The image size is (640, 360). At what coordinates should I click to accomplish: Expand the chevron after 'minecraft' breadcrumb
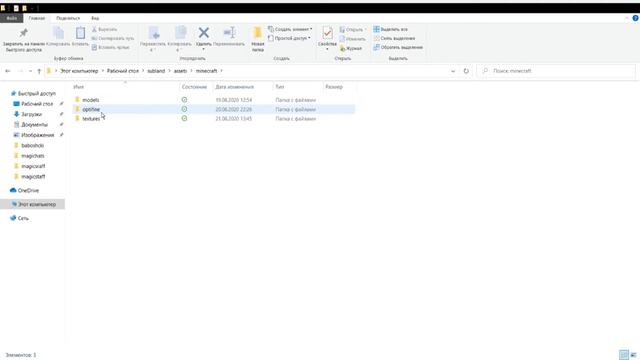222,71
